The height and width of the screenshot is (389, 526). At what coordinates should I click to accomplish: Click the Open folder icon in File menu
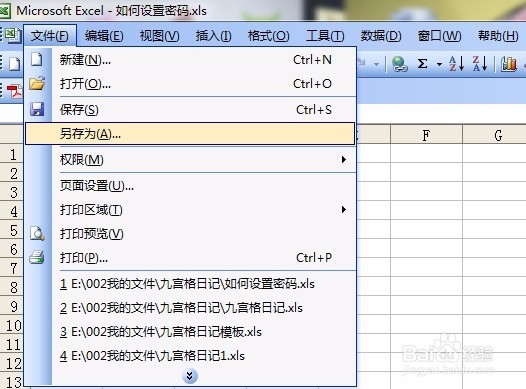(x=37, y=83)
